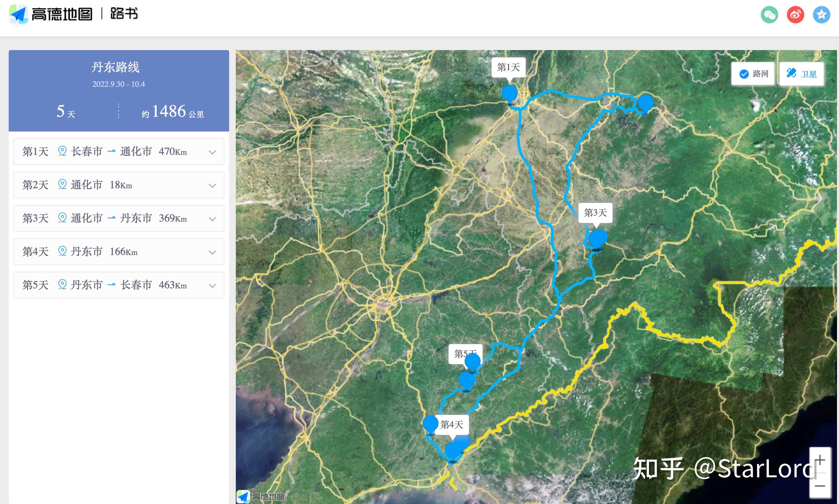
Task: Click the Weibo share icon
Action: pyautogui.click(x=796, y=15)
